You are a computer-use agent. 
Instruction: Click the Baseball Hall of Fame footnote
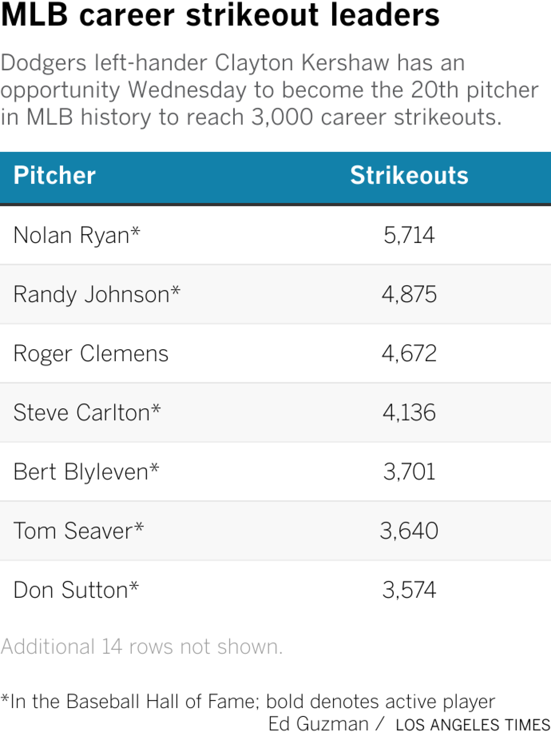click(247, 701)
